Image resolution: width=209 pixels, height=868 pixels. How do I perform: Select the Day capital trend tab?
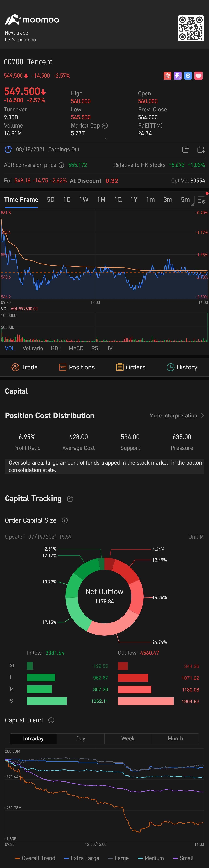tap(81, 738)
